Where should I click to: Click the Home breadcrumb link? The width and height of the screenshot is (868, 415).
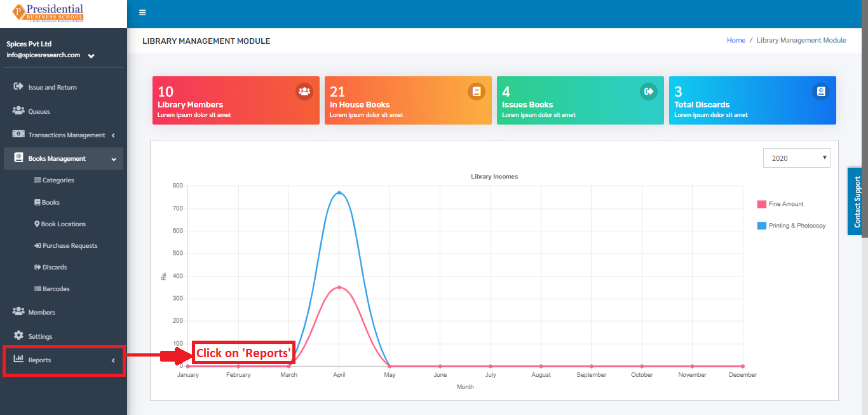click(736, 40)
